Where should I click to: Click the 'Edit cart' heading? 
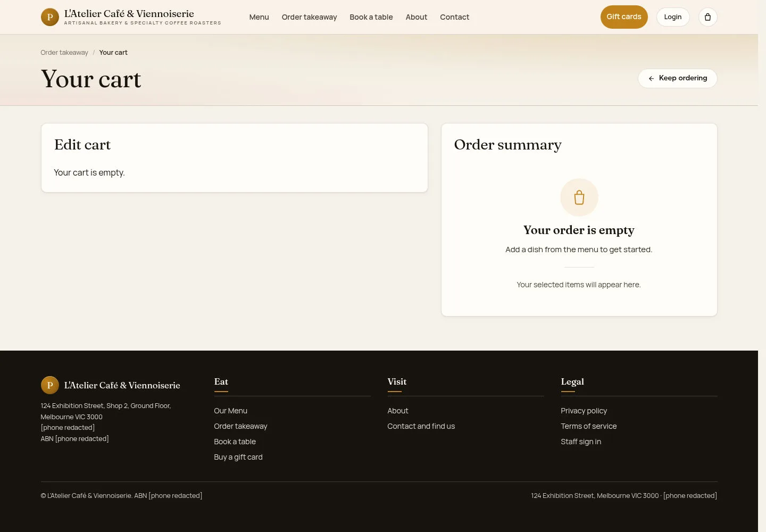coord(82,145)
